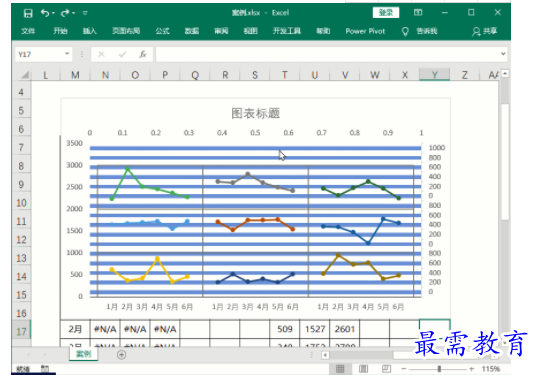Screen dimensions: 536x375
Task: Click the zoom in plus button
Action: [471, 369]
